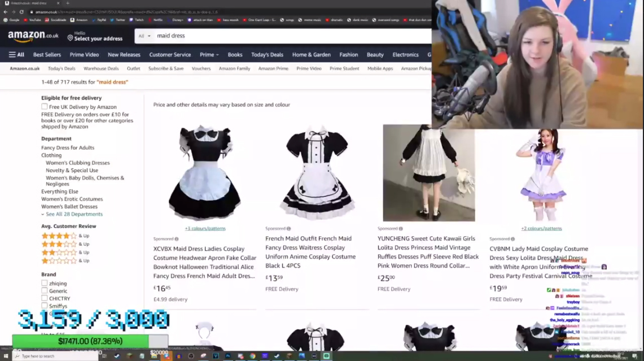
Task: Filter by 3 stars & Up
Action: tap(65, 244)
